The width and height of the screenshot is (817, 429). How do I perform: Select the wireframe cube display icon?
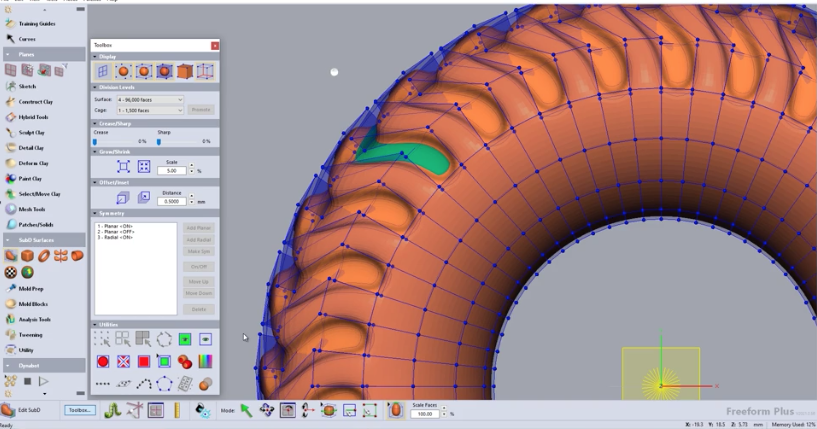(205, 71)
